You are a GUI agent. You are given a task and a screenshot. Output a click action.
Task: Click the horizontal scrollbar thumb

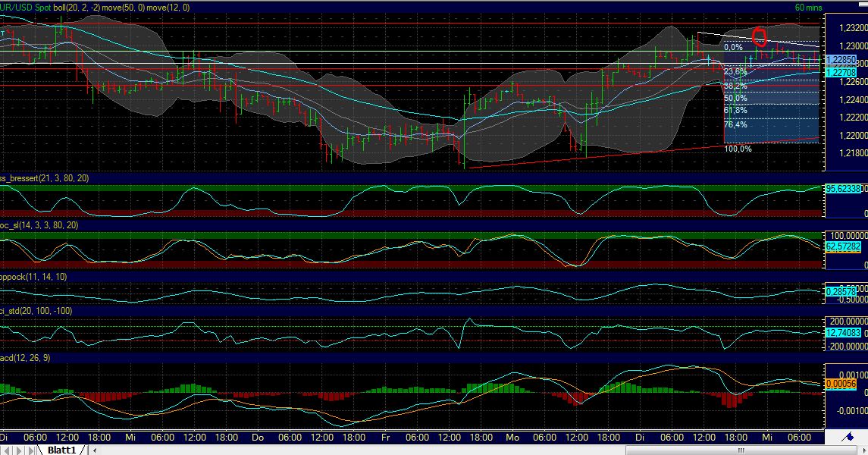[740, 450]
